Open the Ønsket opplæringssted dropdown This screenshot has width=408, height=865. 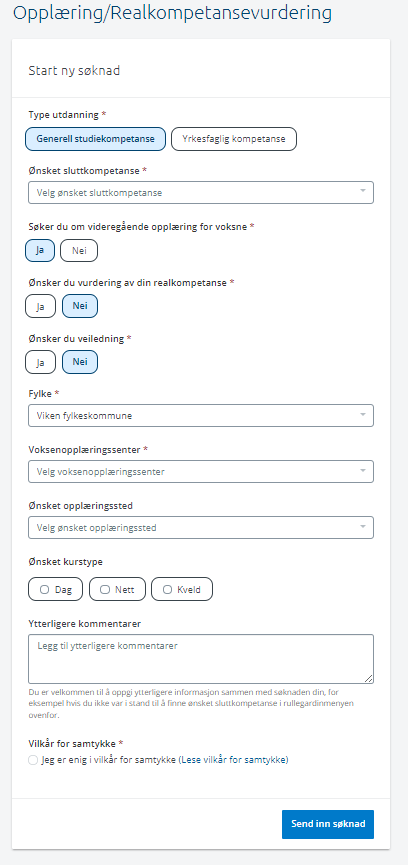coord(201,527)
